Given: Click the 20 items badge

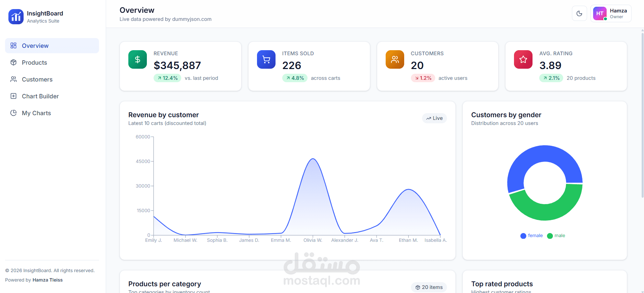Looking at the screenshot, I should click(429, 287).
